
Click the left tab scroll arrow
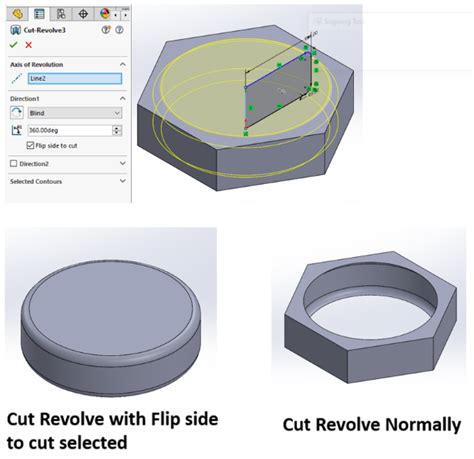coord(116,15)
